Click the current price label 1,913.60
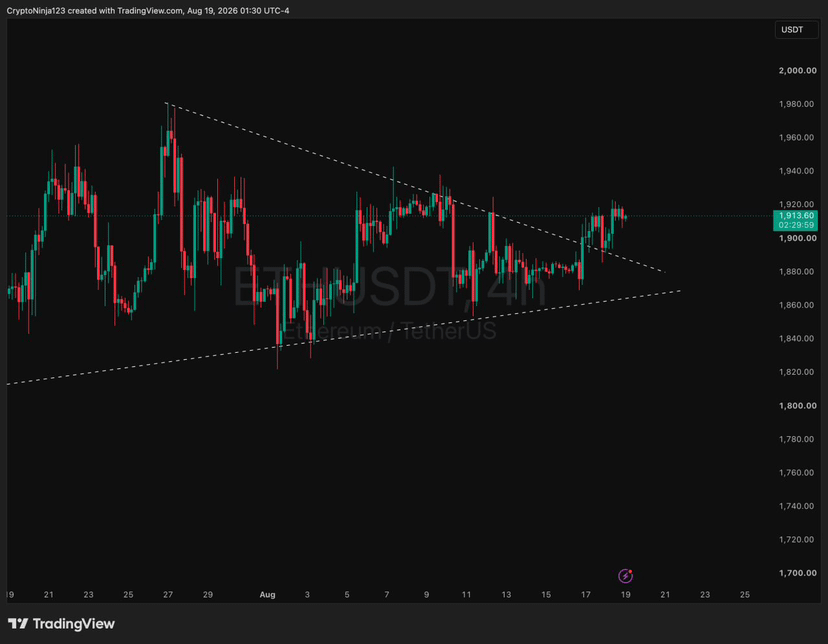The image size is (828, 644). pos(795,215)
